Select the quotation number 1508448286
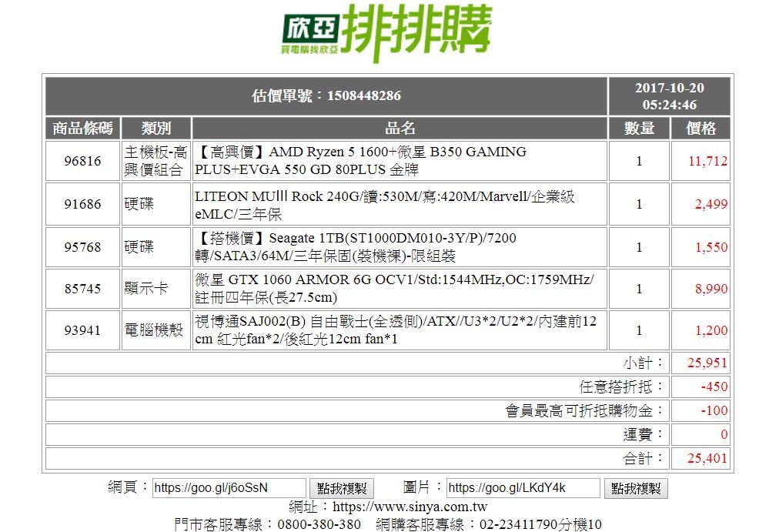Image resolution: width=759 pixels, height=532 pixels. coord(364,95)
